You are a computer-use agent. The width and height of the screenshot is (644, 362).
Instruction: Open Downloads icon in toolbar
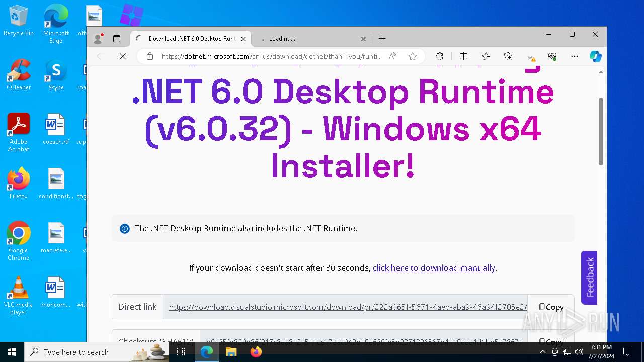[x=530, y=56]
